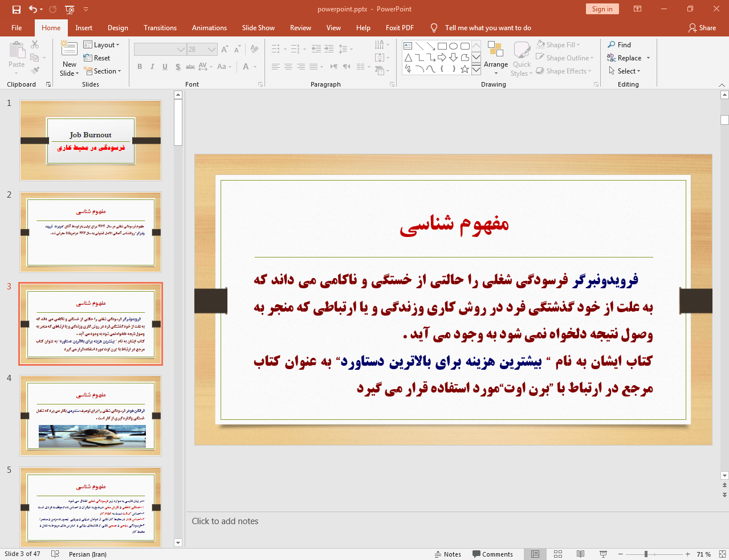Toggle Bold formatting
Image resolution: width=729 pixels, height=560 pixels.
140,67
